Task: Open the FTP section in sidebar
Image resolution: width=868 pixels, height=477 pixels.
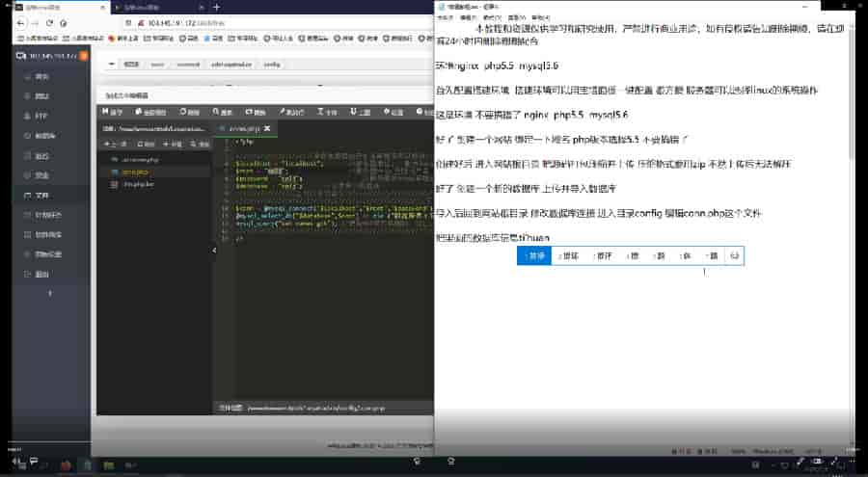Action: [x=41, y=116]
